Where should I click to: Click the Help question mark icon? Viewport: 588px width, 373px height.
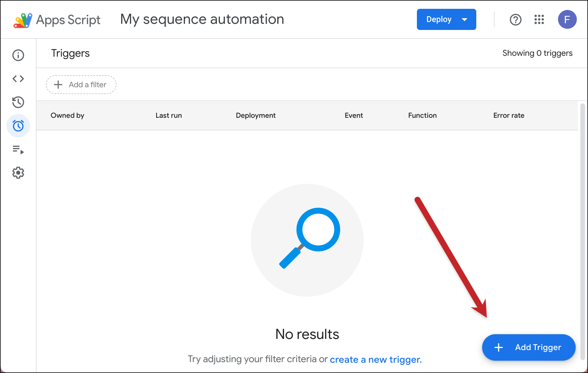pyautogui.click(x=515, y=20)
